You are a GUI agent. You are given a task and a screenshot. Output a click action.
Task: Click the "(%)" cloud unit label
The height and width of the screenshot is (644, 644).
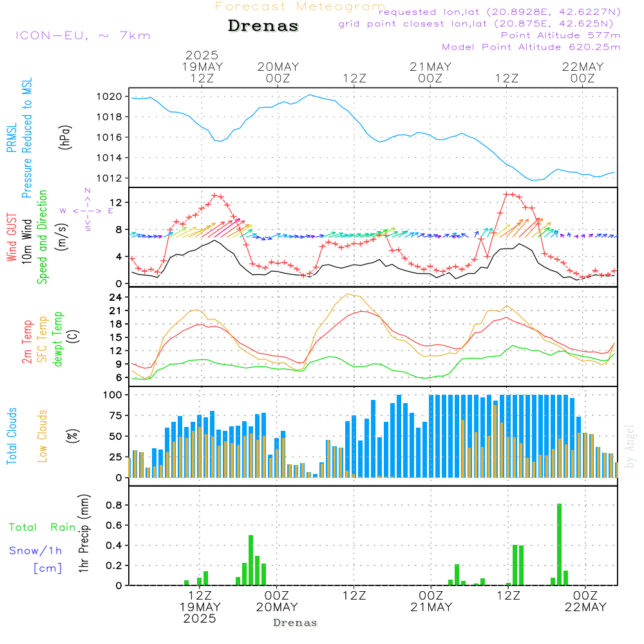click(x=73, y=436)
